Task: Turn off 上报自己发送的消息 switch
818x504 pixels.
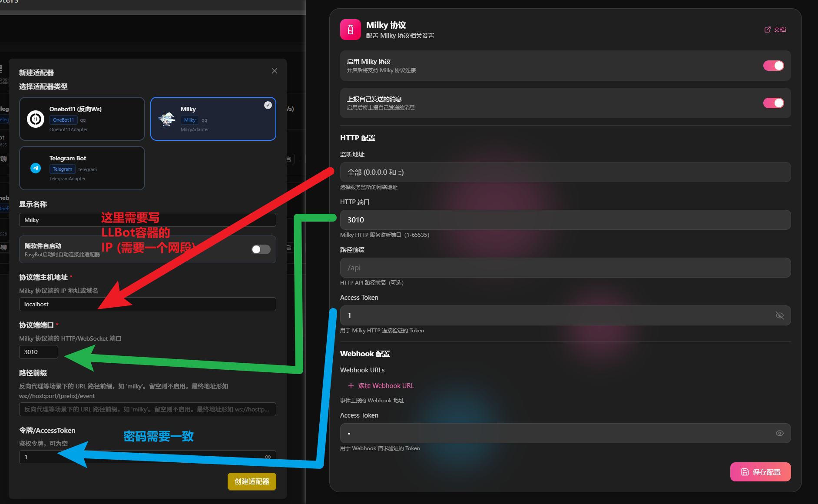Action: [x=773, y=103]
